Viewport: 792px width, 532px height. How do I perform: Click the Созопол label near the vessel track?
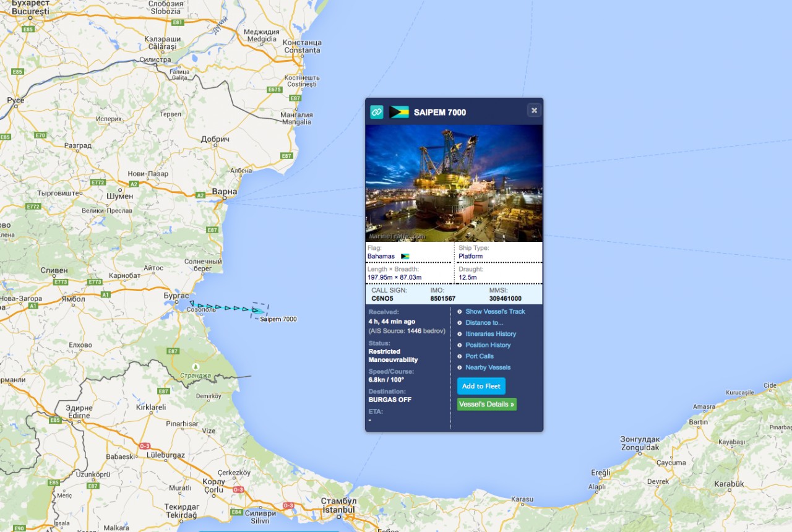click(x=201, y=309)
